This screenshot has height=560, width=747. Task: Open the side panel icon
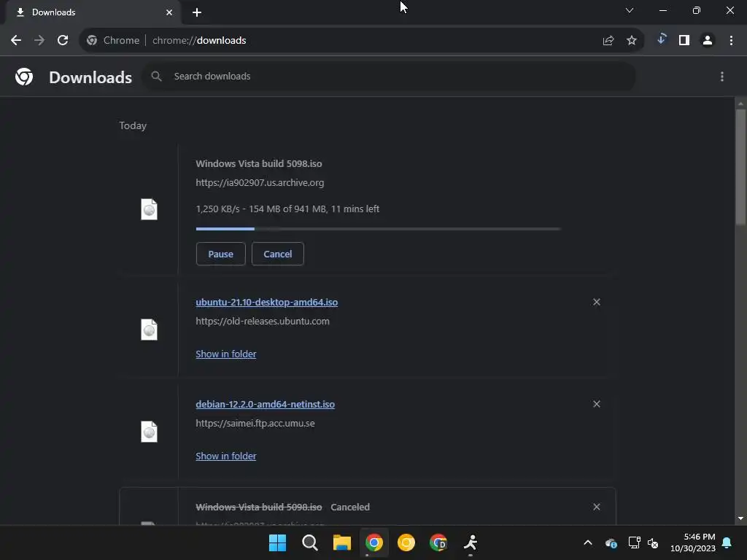(x=684, y=41)
